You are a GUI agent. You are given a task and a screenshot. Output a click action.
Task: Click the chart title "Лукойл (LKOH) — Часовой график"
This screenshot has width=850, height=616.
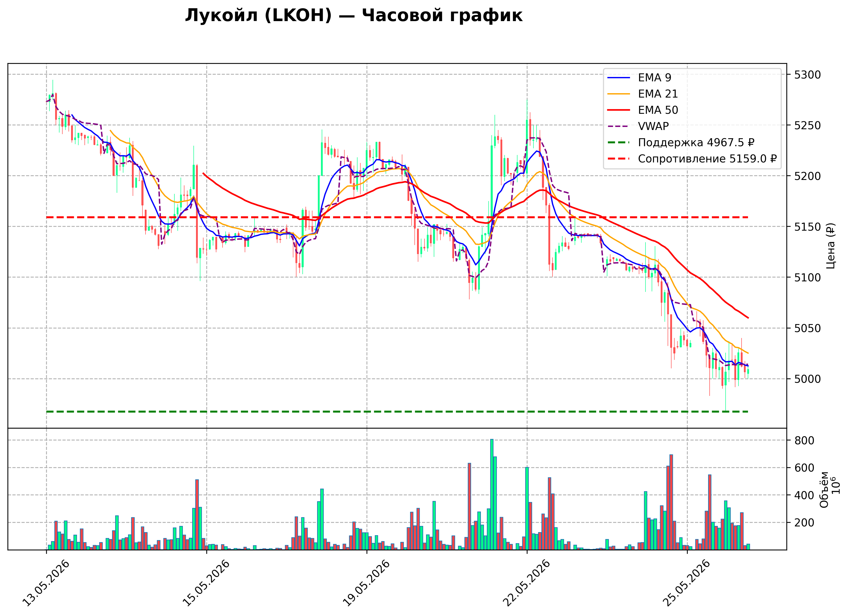click(353, 16)
